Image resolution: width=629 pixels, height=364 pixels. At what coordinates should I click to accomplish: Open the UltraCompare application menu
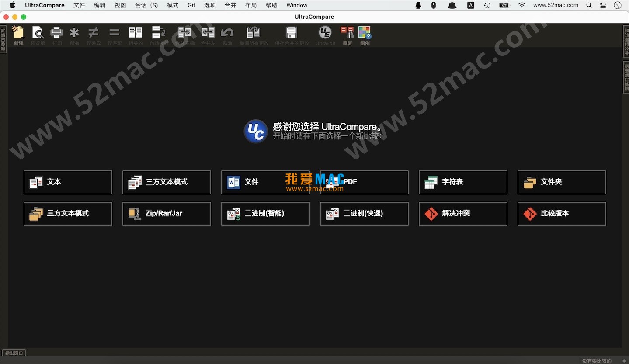45,5
